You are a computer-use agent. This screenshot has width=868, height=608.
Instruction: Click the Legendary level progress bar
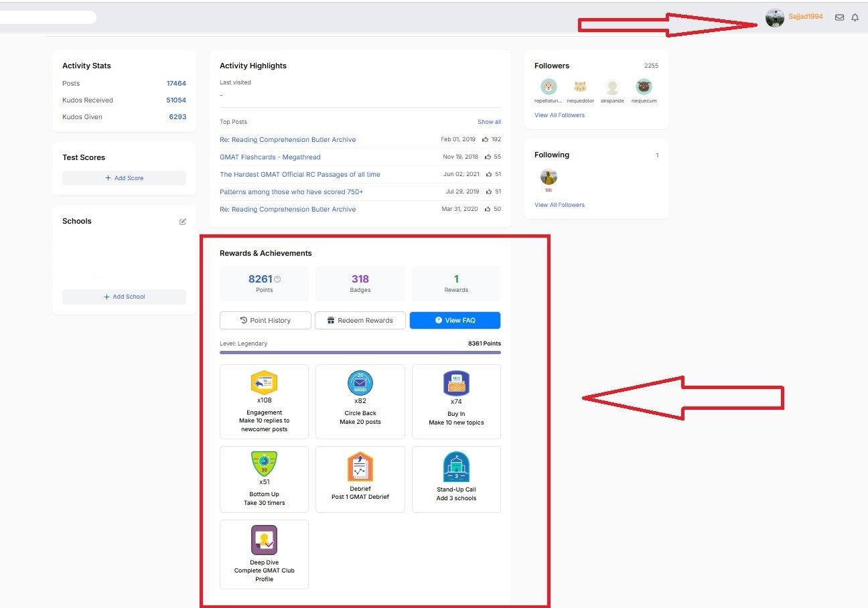click(x=360, y=352)
